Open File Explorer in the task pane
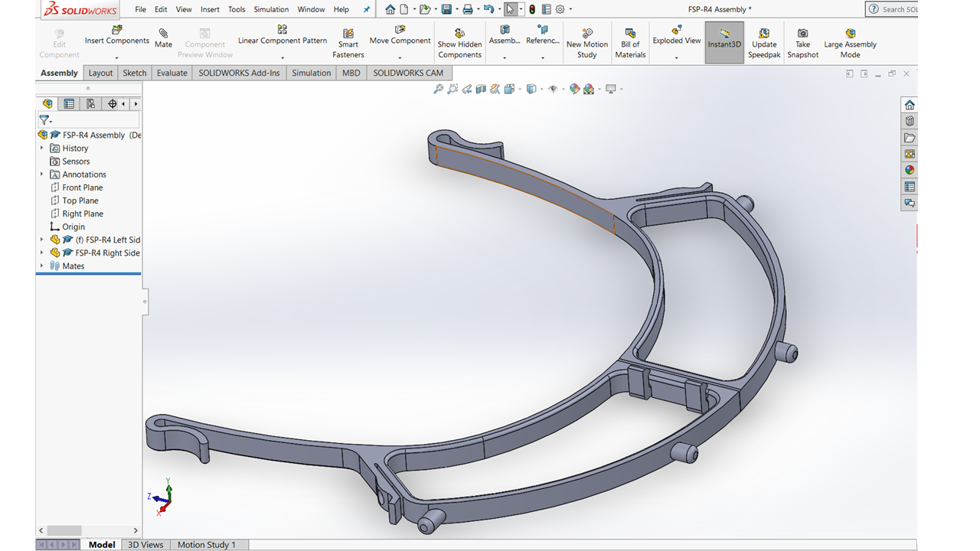This screenshot has height=551, width=980. coord(910,138)
